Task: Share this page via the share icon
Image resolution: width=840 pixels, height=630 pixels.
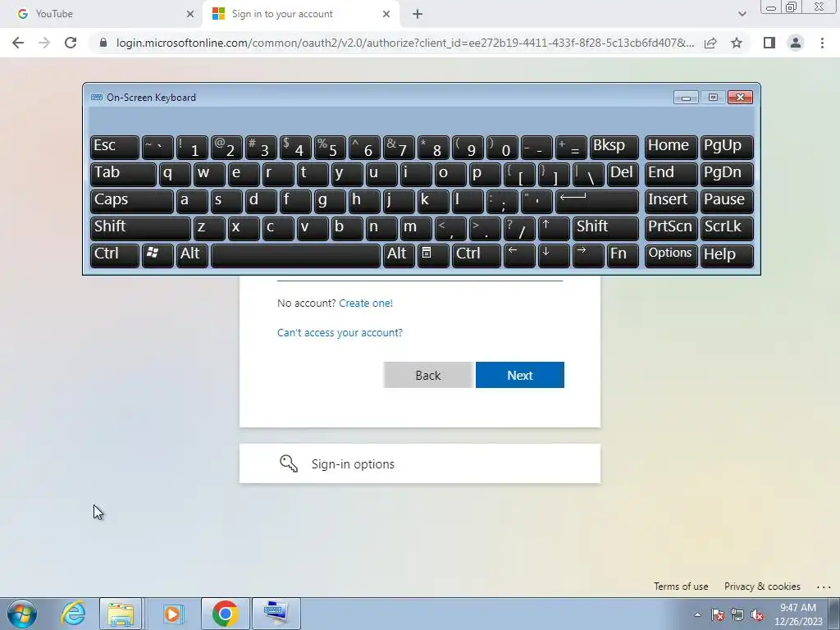Action: (x=710, y=43)
